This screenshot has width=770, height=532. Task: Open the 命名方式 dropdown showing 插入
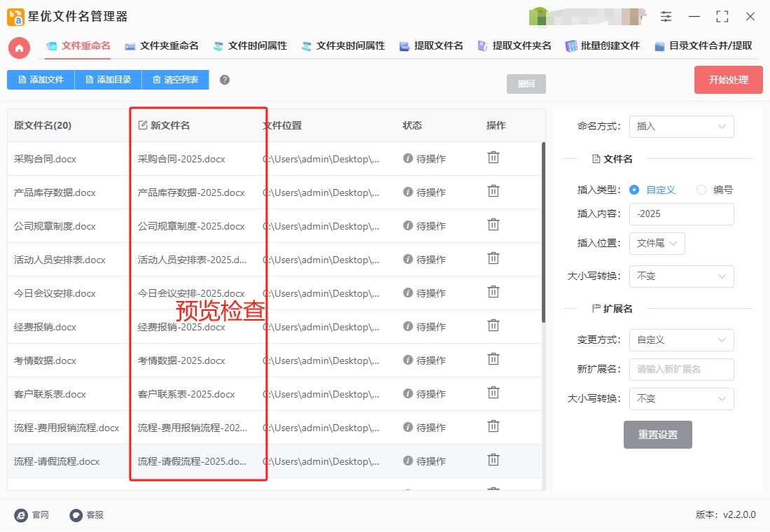[x=681, y=126]
